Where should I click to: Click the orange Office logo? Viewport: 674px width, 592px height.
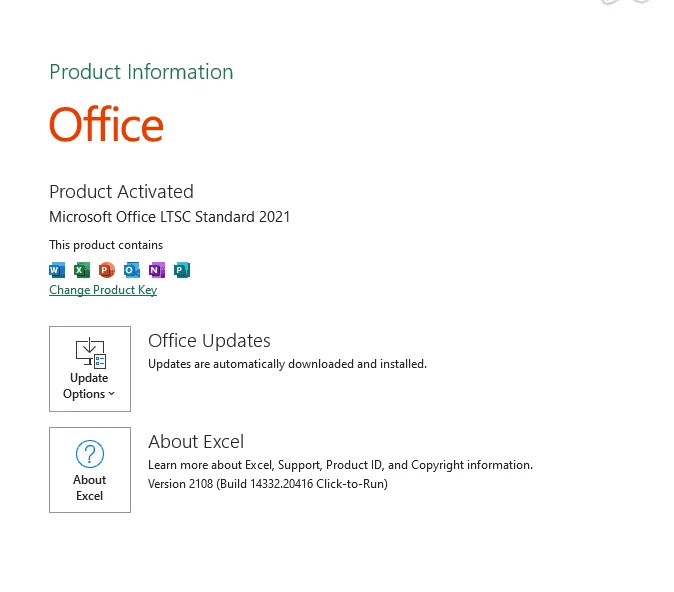[x=106, y=124]
